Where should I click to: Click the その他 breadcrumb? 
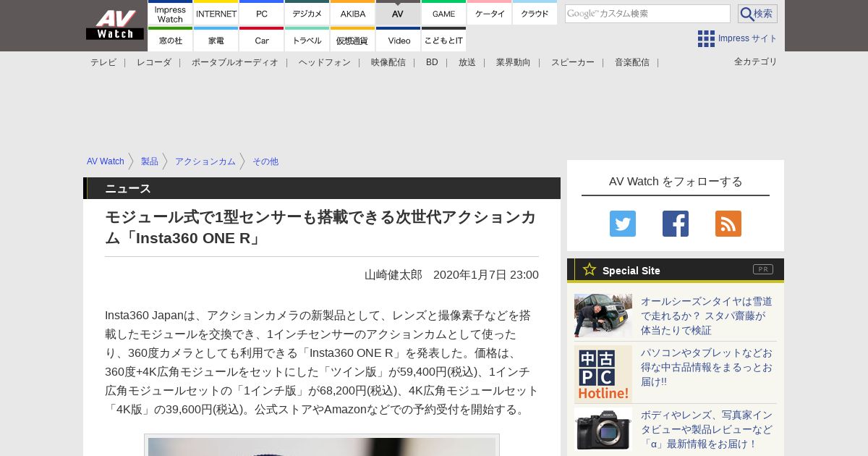tap(265, 161)
